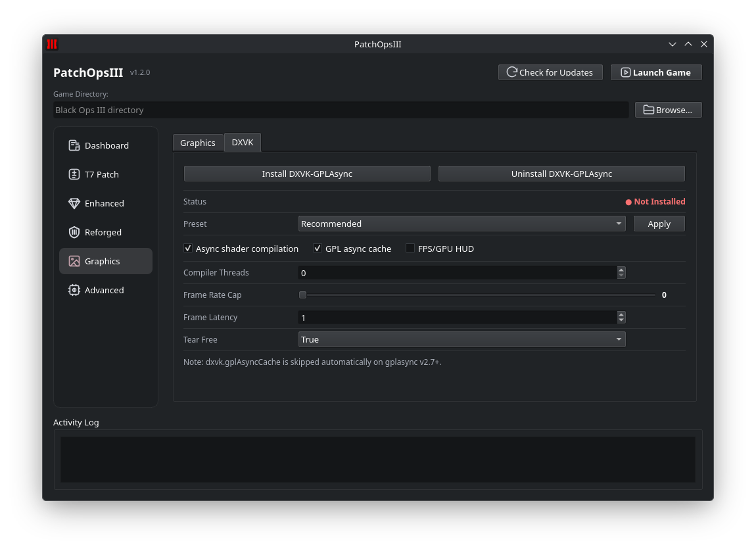Screen dimensions: 756x551
Task: Click inside the Activity Log box
Action: point(378,460)
